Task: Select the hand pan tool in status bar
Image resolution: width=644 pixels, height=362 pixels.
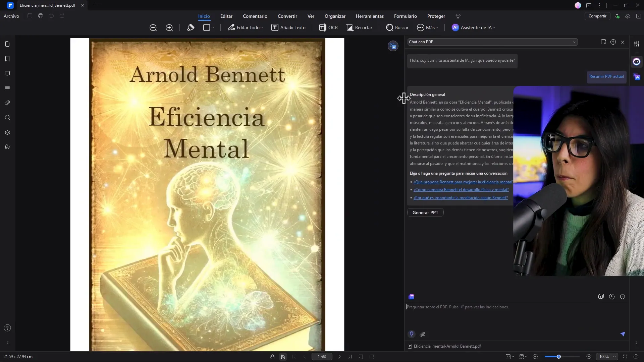Action: tap(272, 357)
